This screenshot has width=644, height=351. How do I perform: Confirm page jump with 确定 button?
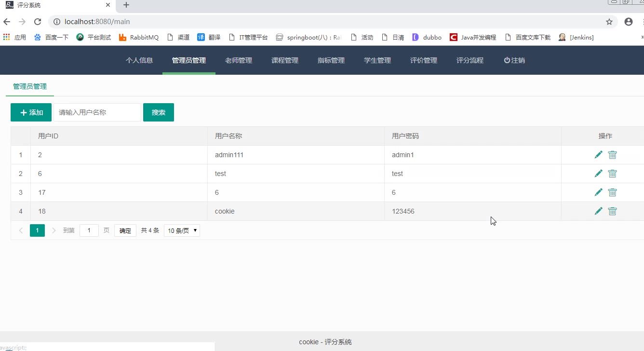(x=125, y=230)
